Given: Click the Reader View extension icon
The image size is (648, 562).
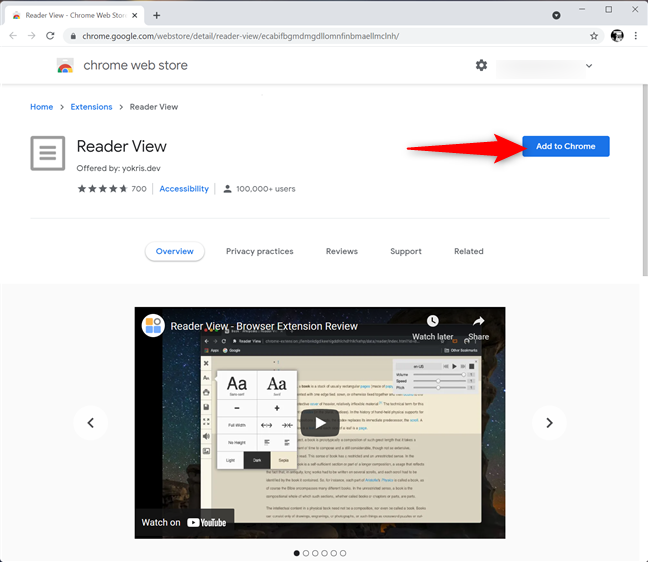Looking at the screenshot, I should (x=48, y=153).
